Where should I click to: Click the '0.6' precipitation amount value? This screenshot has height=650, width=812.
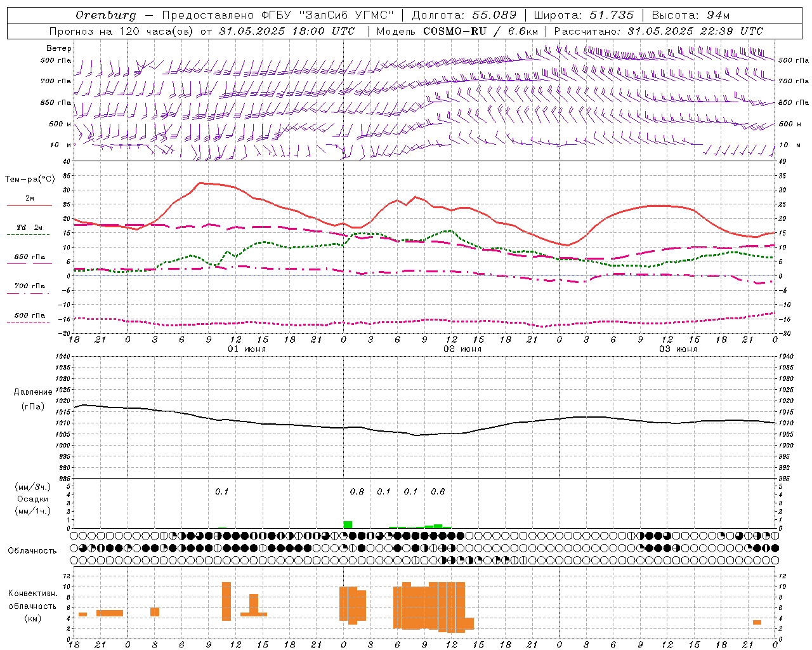(x=438, y=491)
